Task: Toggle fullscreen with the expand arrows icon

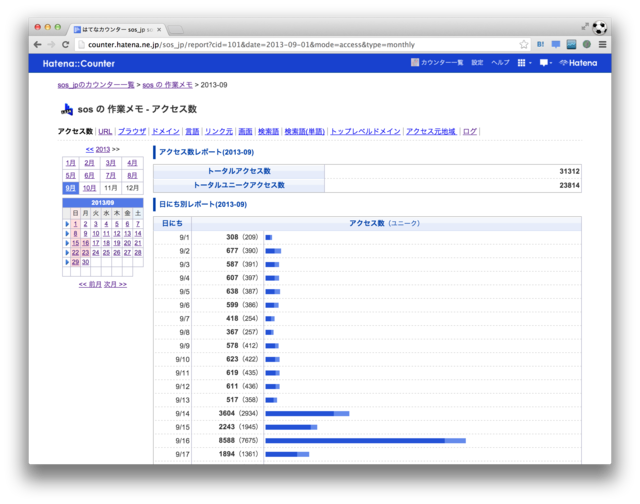Action: pos(585,27)
